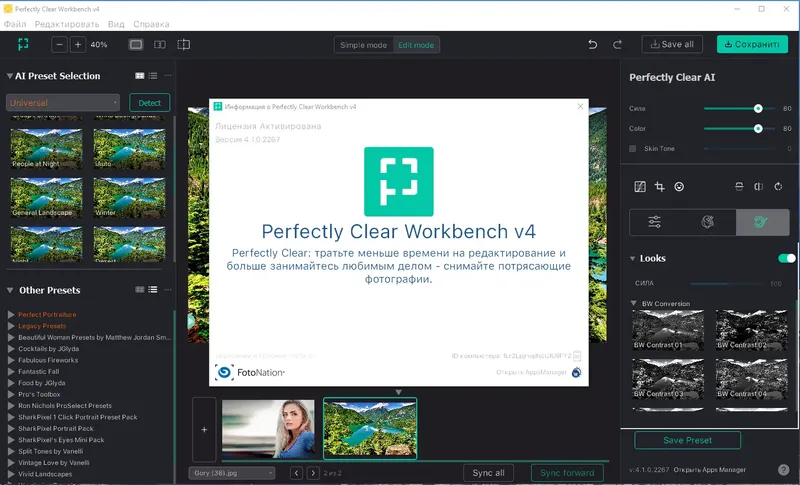
Task: Go to the previous image arrow
Action: click(296, 473)
